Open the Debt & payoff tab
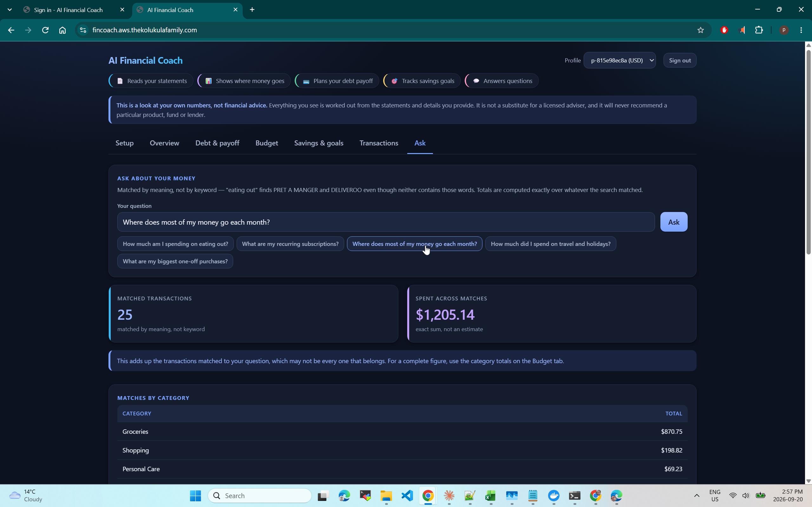This screenshot has height=507, width=812. [217, 143]
